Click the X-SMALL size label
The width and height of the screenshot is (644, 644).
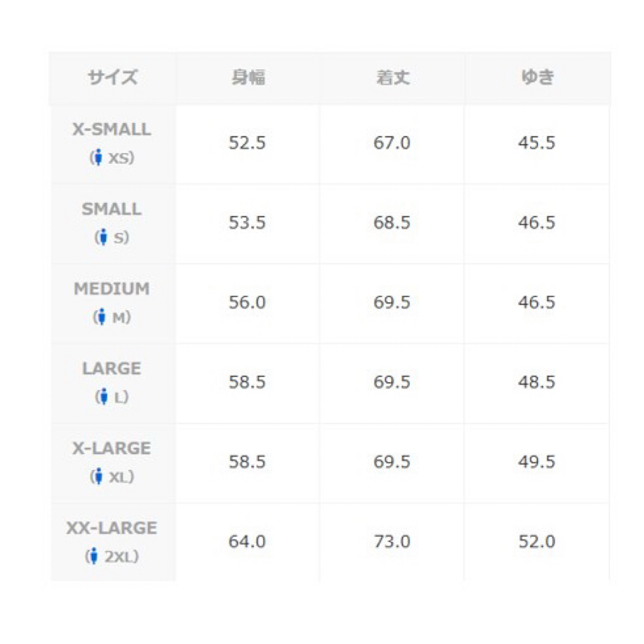(x=112, y=129)
